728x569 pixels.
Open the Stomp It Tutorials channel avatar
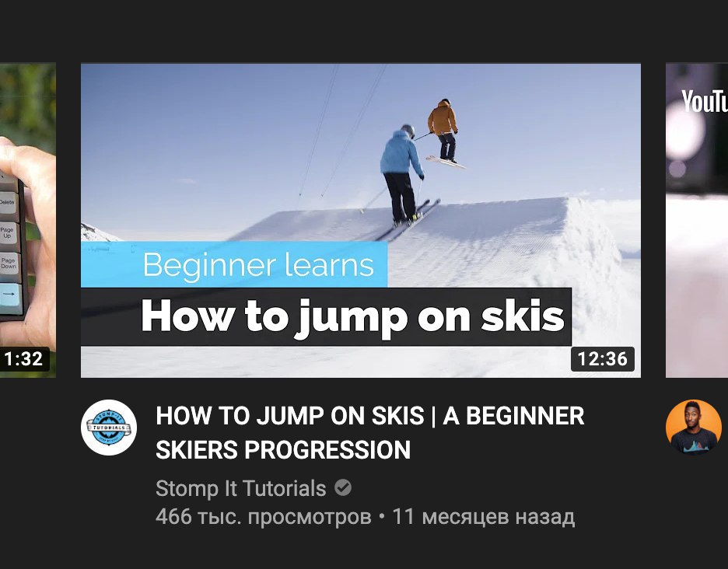[x=109, y=427]
